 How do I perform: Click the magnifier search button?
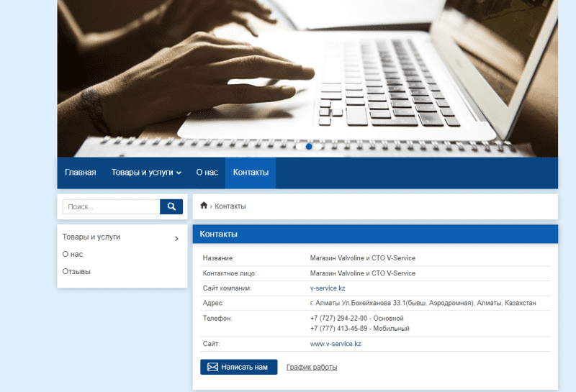pyautogui.click(x=171, y=206)
